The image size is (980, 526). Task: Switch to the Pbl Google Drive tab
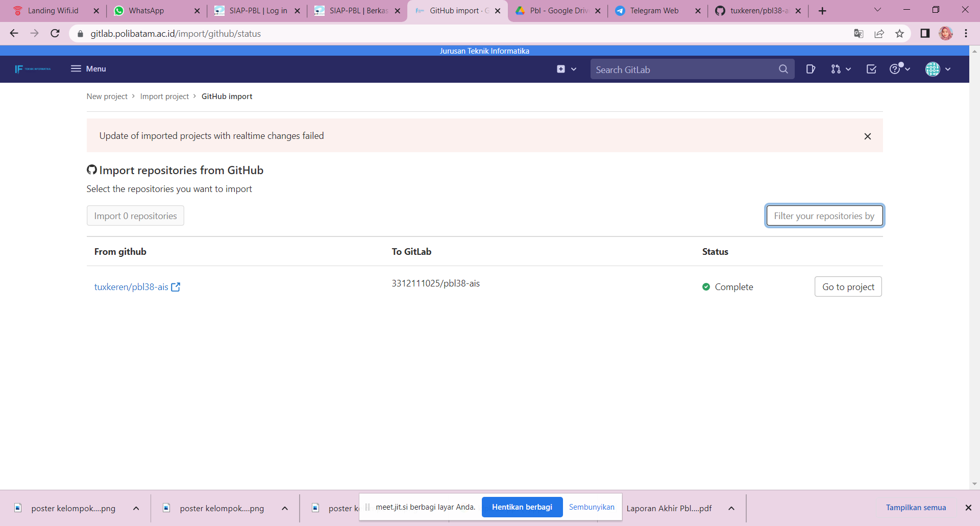[x=558, y=11]
